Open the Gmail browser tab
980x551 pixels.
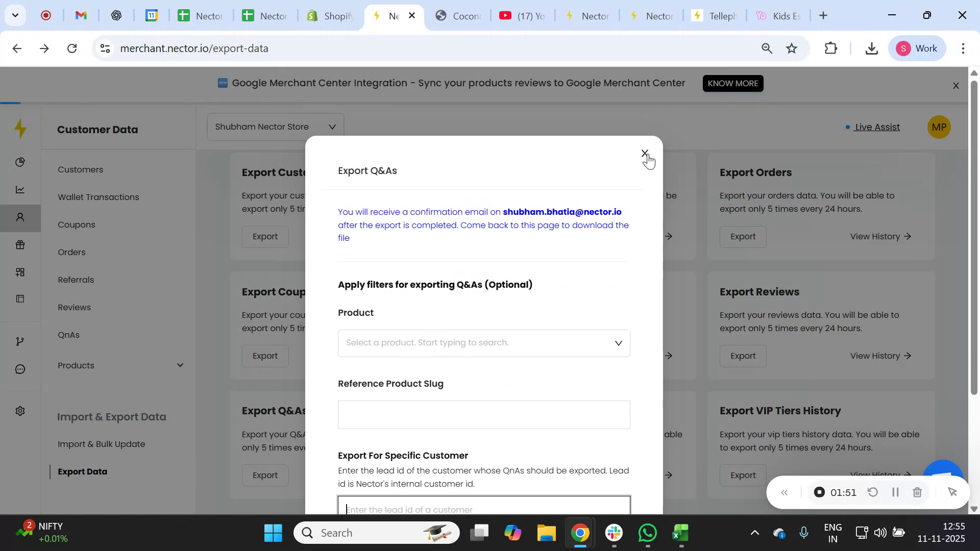[80, 15]
